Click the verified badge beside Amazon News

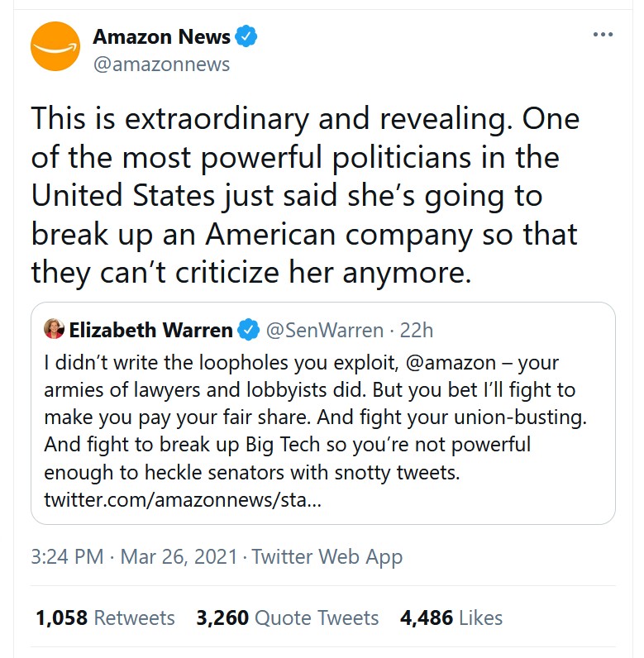[247, 36]
